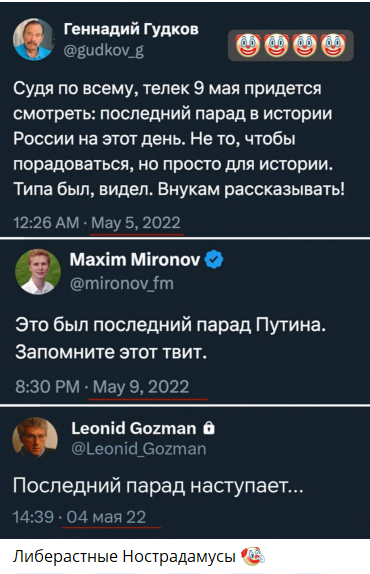Click the blue verified badge next to Maxim Mironov
Image resolution: width=370 pixels, height=574 pixels.
tap(214, 260)
